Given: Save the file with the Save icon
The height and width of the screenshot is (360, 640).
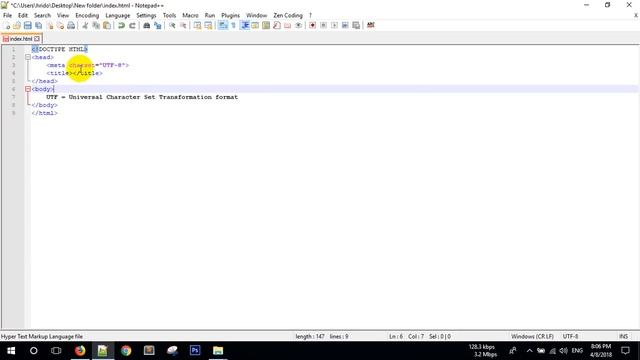Looking at the screenshot, I should [x=27, y=25].
